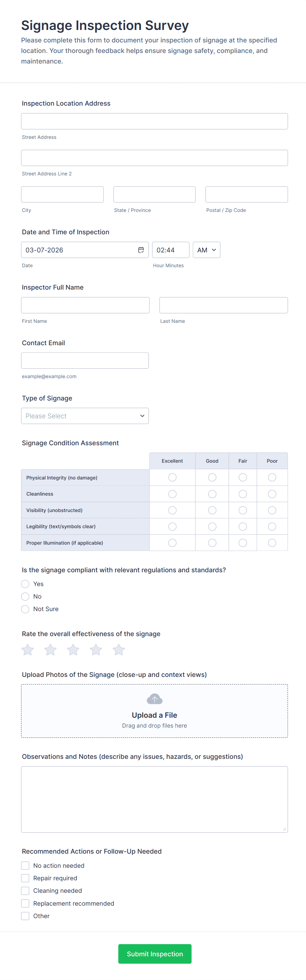Click the upload cloud icon
The width and height of the screenshot is (306, 980).
155,699
